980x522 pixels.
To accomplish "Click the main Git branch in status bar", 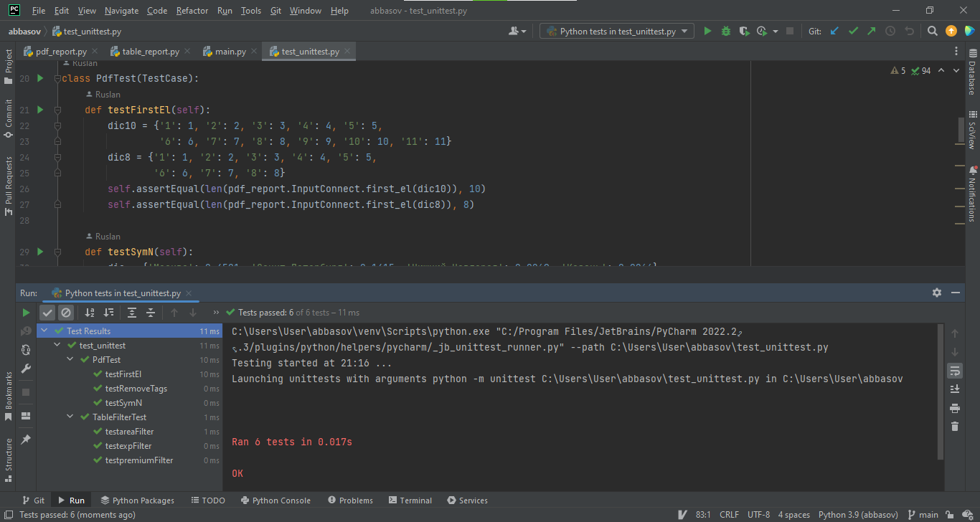I will (927, 514).
